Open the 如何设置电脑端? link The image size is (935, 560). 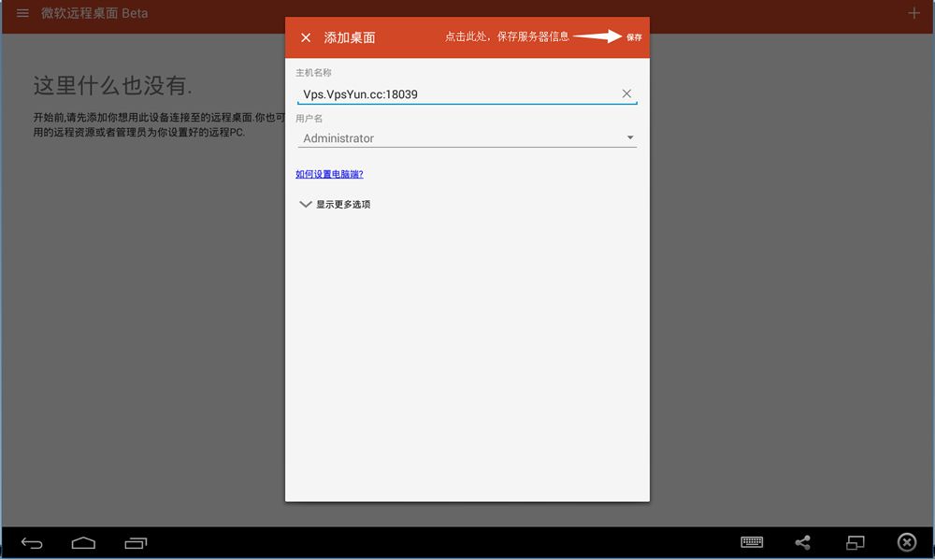point(329,174)
